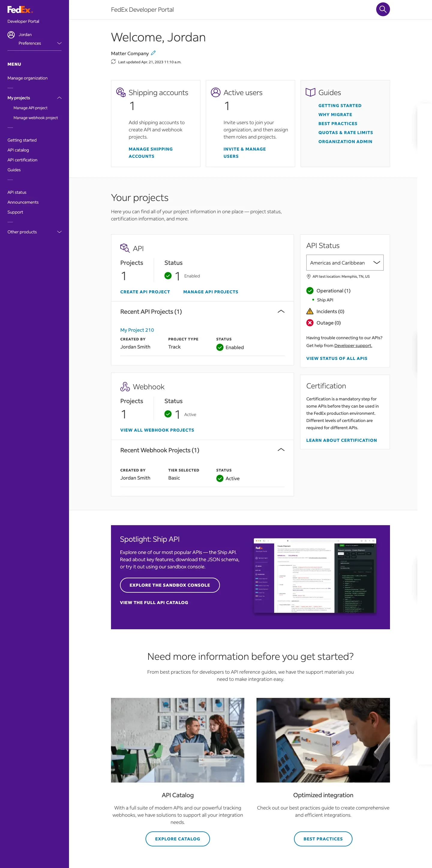
Task: Click the Jordan user profile icon
Action: [11, 34]
